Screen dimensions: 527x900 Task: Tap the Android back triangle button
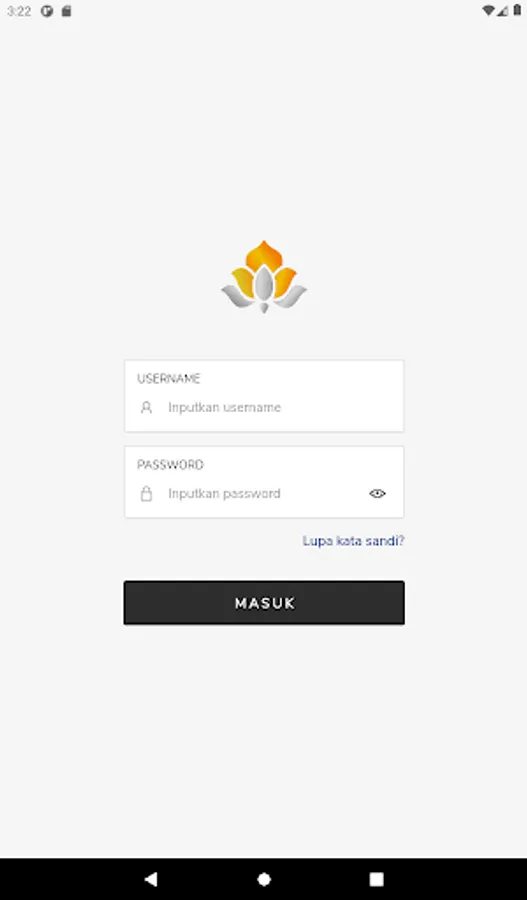(x=151, y=879)
